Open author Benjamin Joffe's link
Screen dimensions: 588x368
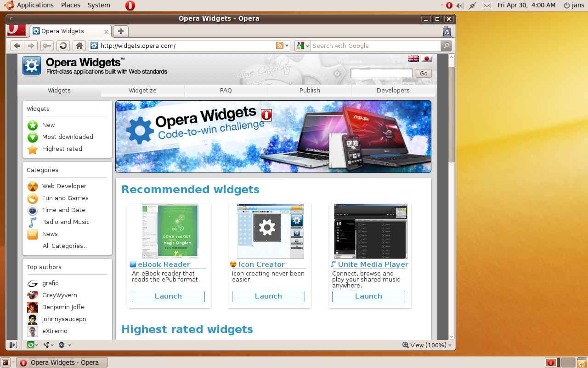[63, 307]
